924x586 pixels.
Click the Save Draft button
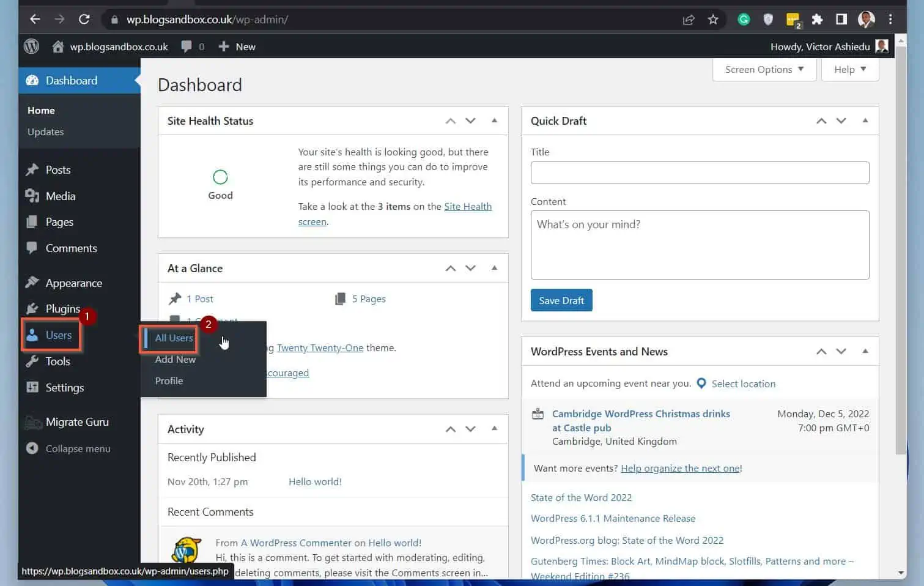(x=561, y=300)
